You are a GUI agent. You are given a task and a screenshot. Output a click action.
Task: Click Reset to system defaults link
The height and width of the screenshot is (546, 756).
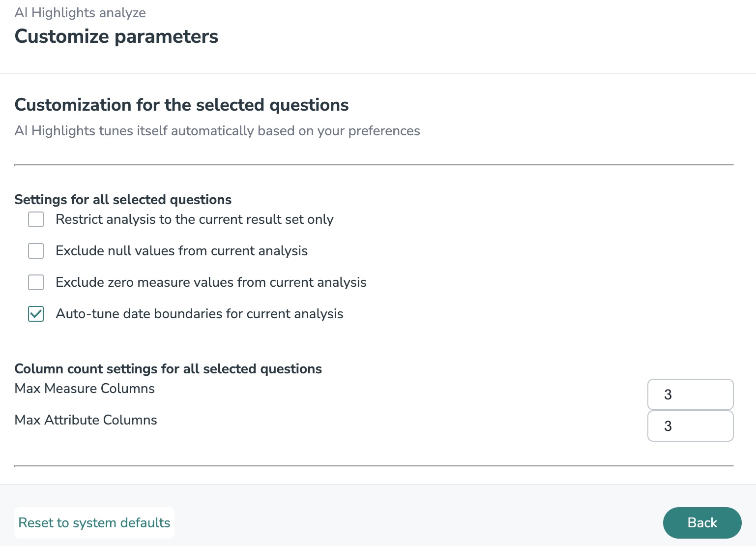(94, 523)
